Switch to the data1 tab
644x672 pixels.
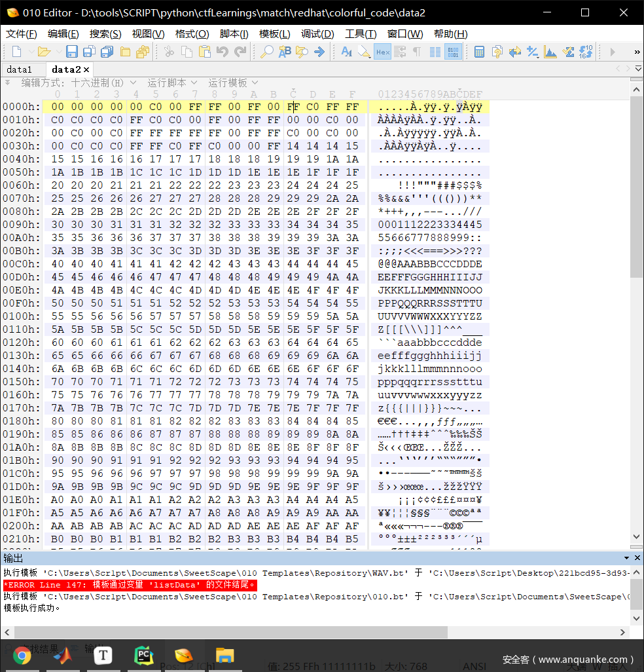pyautogui.click(x=20, y=69)
